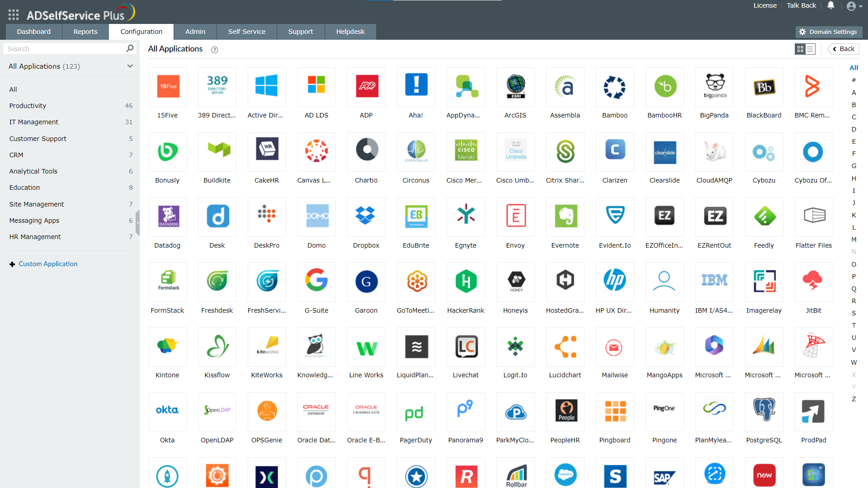This screenshot has width=868, height=488.
Task: Open the Okta application tile
Action: (167, 411)
